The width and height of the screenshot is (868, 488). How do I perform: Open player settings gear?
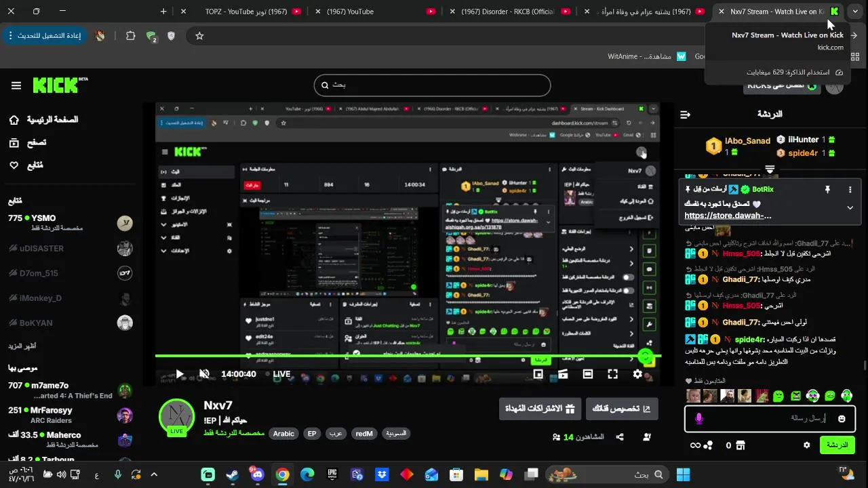click(x=637, y=373)
